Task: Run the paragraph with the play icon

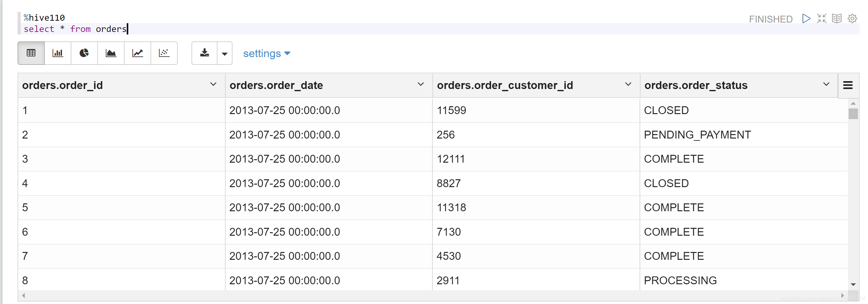Action: click(x=806, y=18)
